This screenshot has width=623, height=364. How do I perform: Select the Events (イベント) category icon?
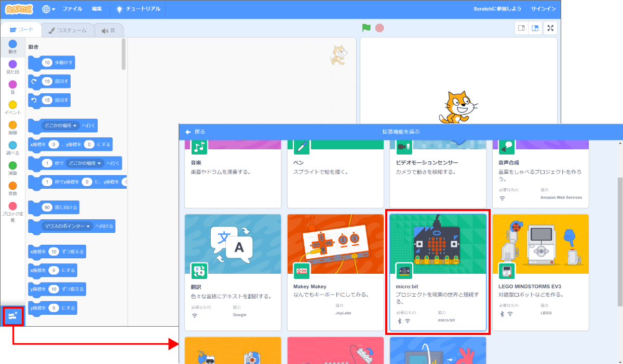(11, 105)
